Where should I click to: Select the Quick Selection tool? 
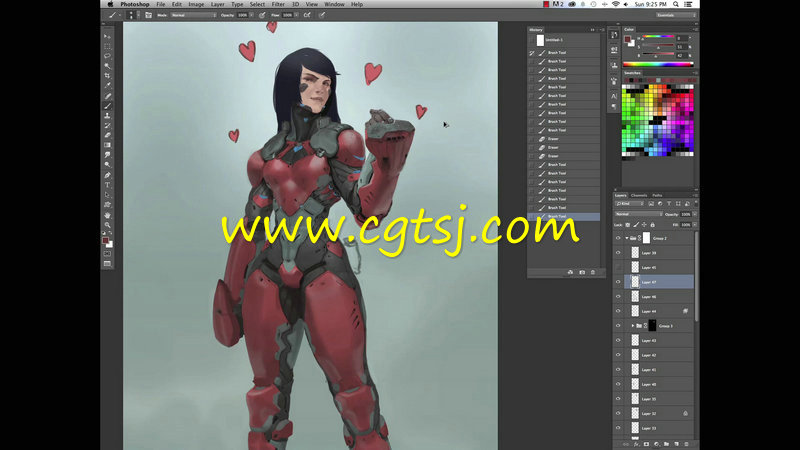(107, 66)
